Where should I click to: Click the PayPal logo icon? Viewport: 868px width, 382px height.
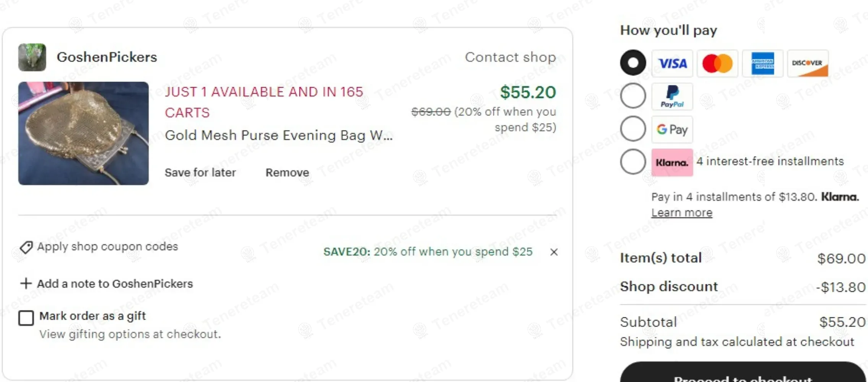[672, 96]
